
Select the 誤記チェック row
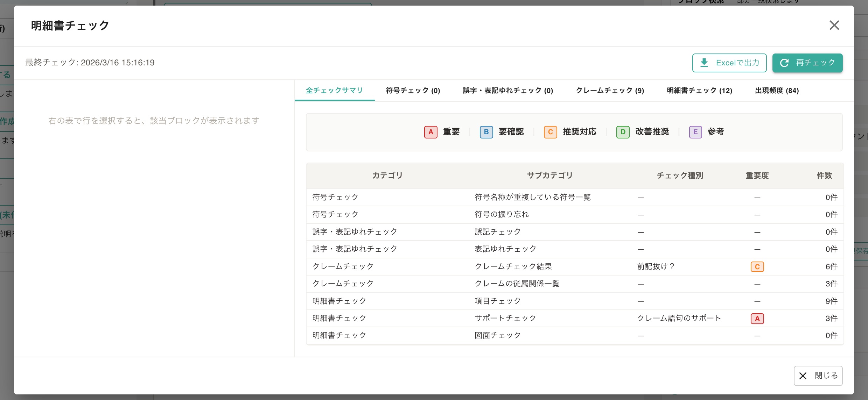pos(575,232)
